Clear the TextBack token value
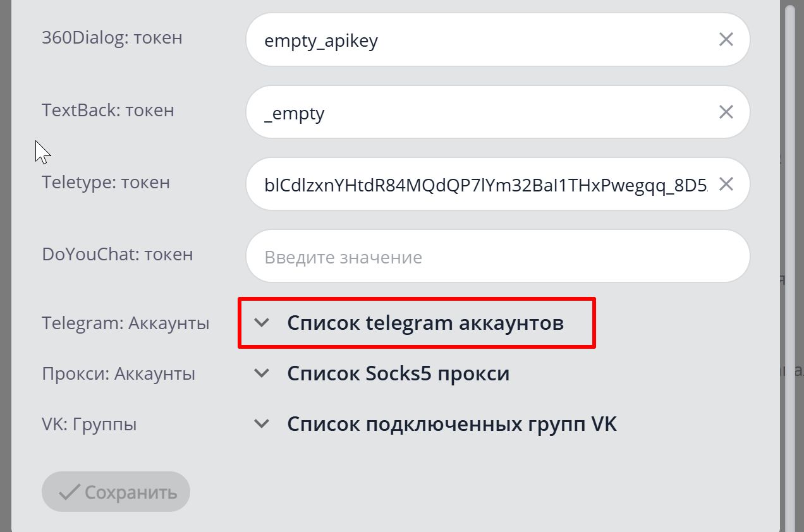 point(726,112)
